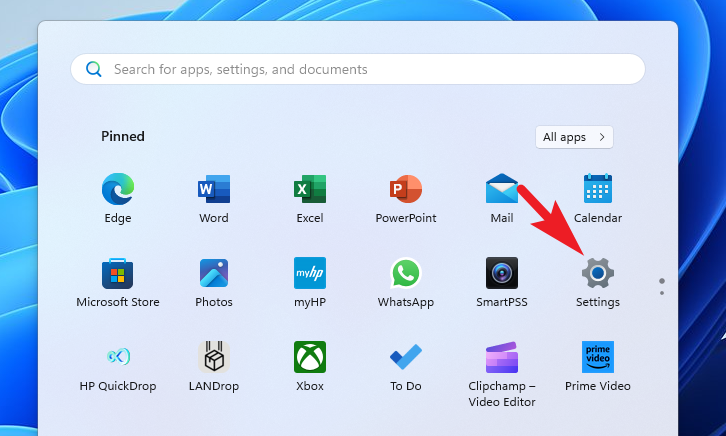The height and width of the screenshot is (436, 726).
Task: Launch HP QuickDrop
Action: tap(118, 357)
